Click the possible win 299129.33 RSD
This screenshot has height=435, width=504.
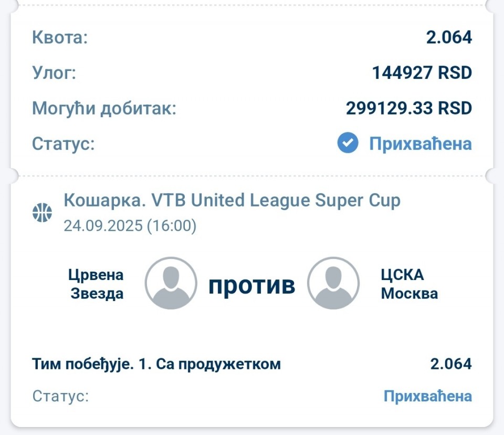tap(409, 108)
